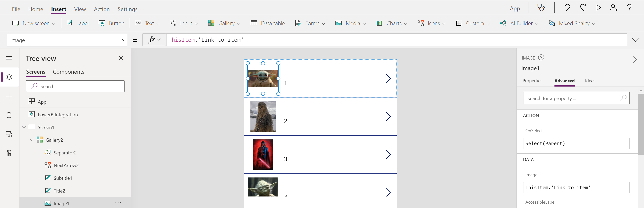Run the App checker stethoscope icon

[x=541, y=8]
